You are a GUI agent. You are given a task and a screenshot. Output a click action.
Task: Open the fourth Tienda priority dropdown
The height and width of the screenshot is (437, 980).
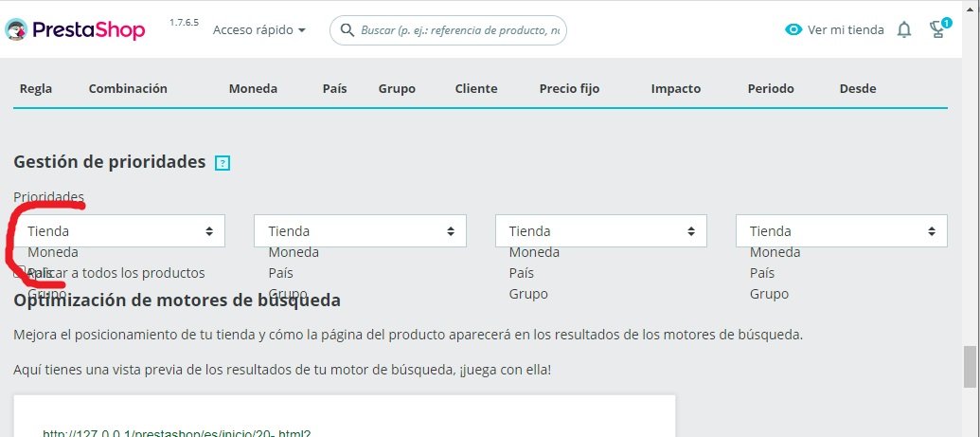[x=841, y=231]
